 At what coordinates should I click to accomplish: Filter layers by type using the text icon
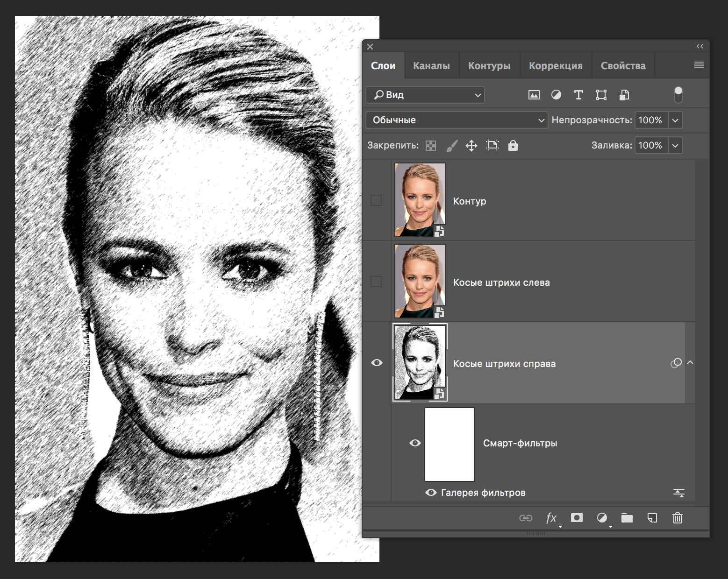pos(578,95)
